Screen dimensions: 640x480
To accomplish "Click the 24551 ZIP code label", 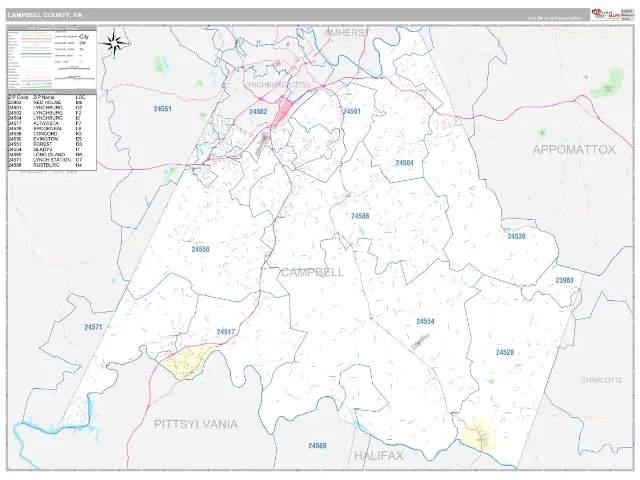I will (162, 109).
